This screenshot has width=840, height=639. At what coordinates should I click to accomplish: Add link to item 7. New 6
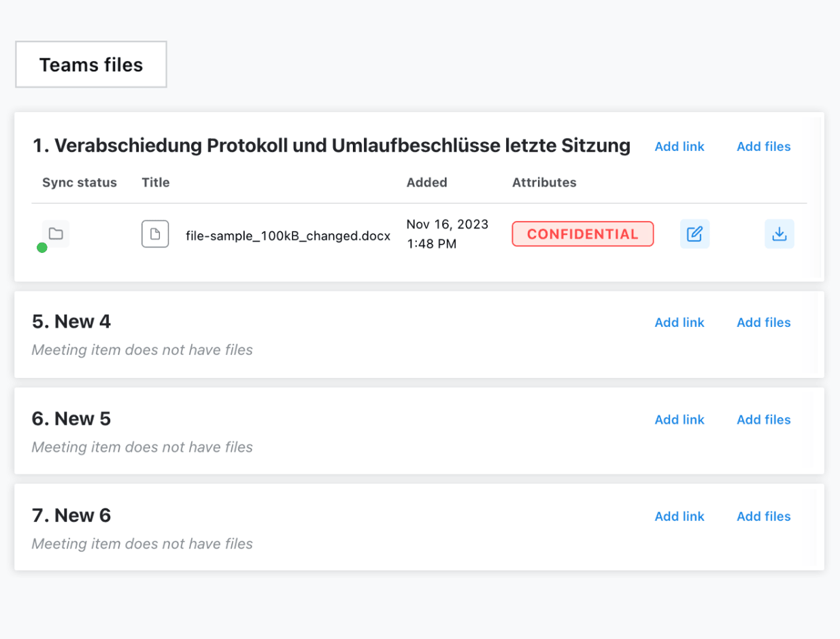click(x=679, y=517)
